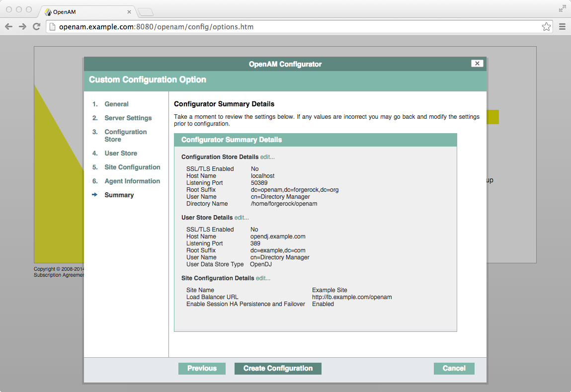
Task: Open a new browser tab
Action: point(146,12)
